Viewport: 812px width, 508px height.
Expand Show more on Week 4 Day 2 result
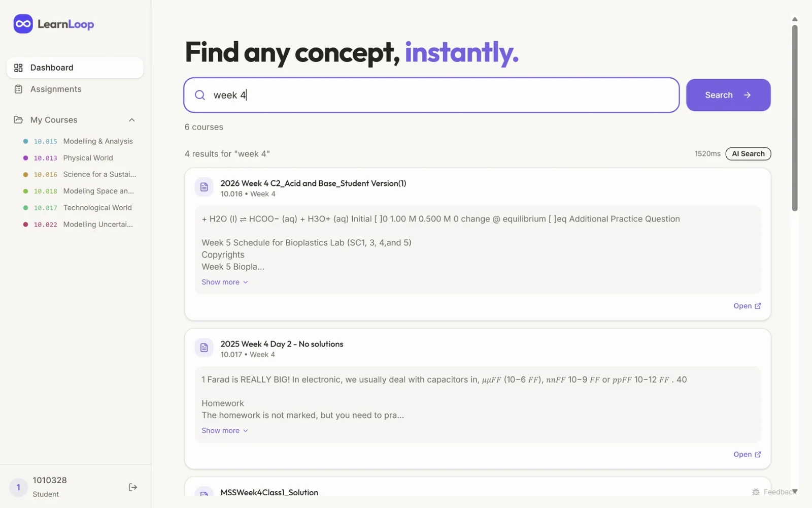pyautogui.click(x=225, y=430)
